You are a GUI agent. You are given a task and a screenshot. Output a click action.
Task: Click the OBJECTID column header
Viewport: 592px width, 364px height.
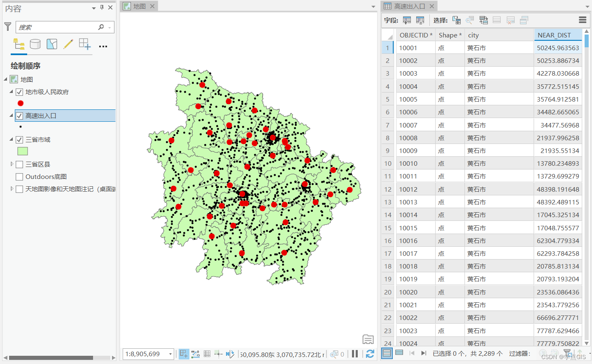pos(416,35)
